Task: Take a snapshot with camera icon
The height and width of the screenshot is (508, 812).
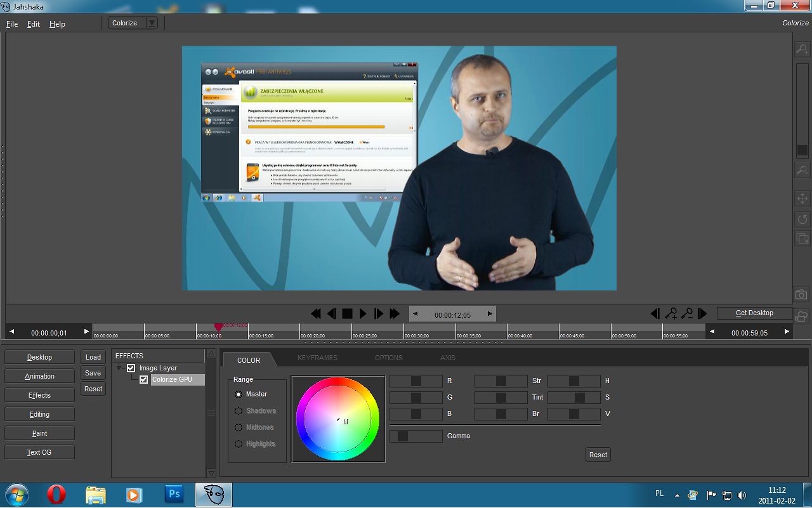Action: point(802,295)
